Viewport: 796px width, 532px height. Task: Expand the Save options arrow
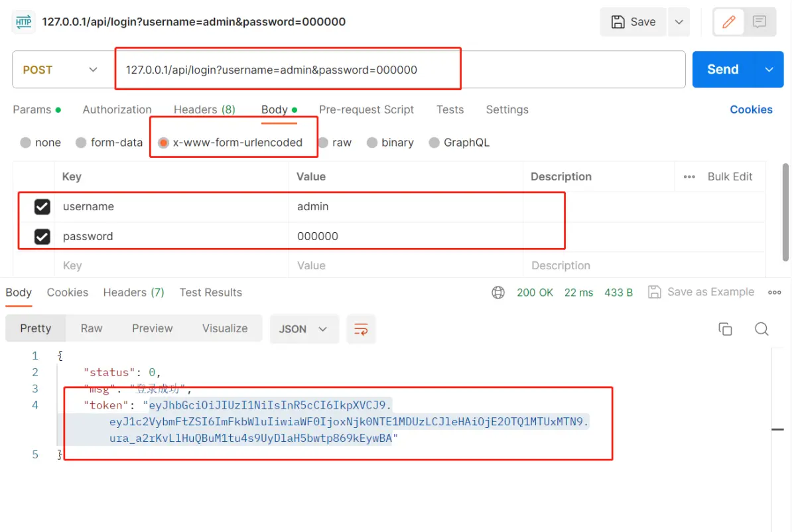(679, 22)
